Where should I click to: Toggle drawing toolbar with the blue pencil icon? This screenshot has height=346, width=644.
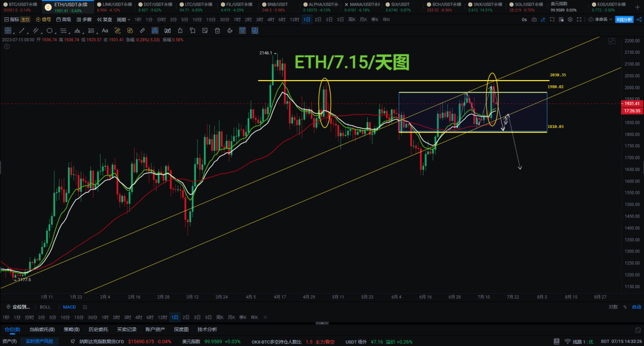[x=543, y=20]
